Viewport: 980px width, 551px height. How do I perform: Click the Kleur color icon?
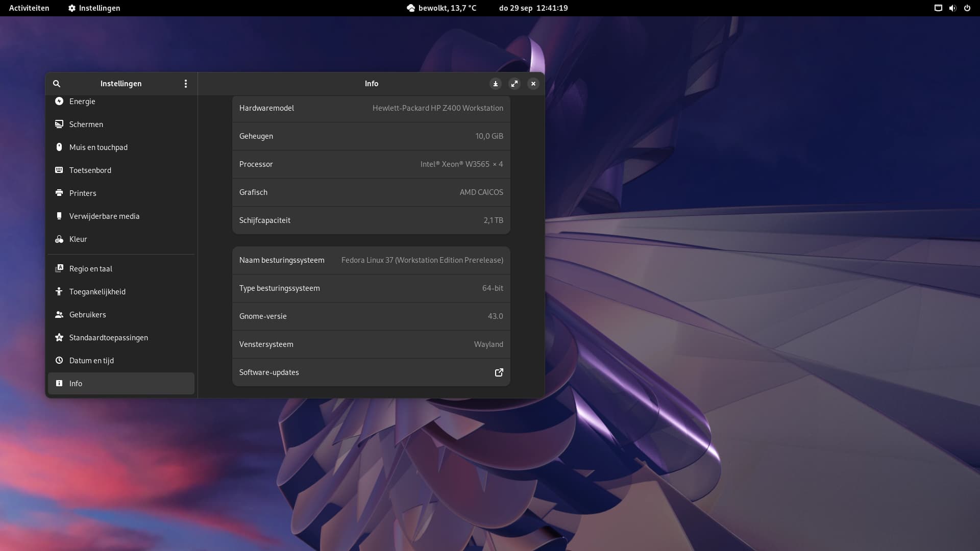[59, 239]
